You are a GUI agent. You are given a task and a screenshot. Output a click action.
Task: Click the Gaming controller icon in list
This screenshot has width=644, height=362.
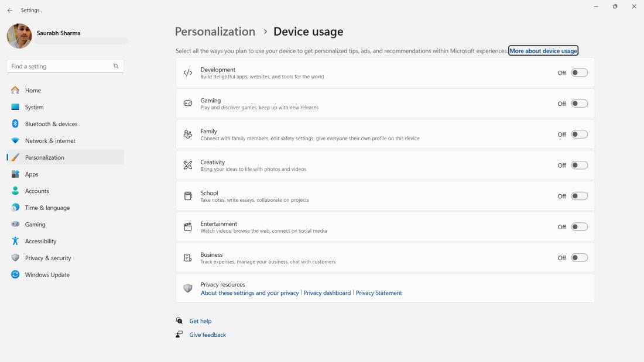(187, 104)
